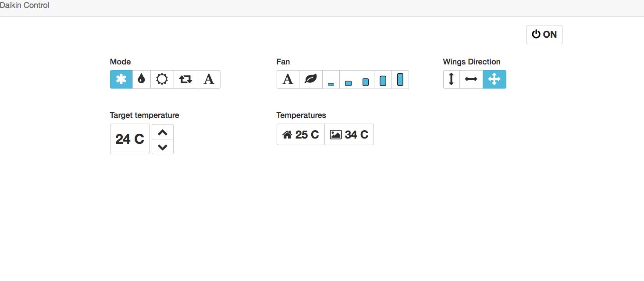The width and height of the screenshot is (644, 281).
Task: Select the fan-only circulation arrows mode
Action: tap(186, 79)
